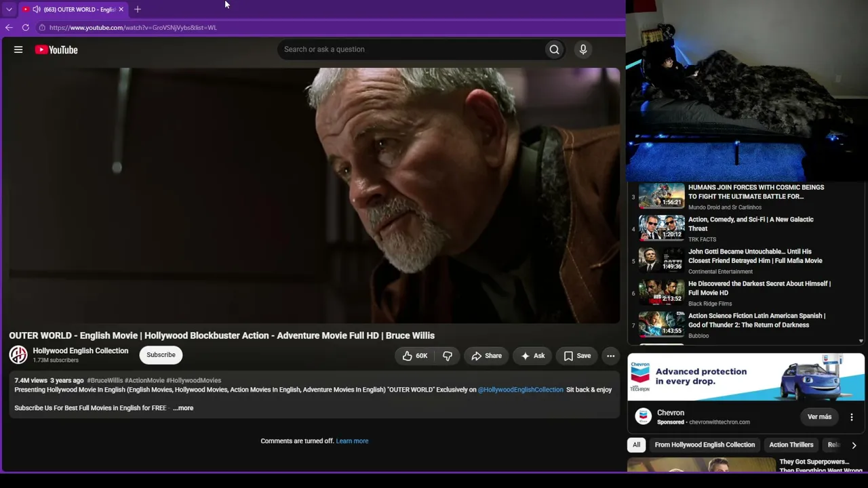Close the OUTER WORLD browser tab
The height and width of the screenshot is (488, 868).
coord(121,9)
